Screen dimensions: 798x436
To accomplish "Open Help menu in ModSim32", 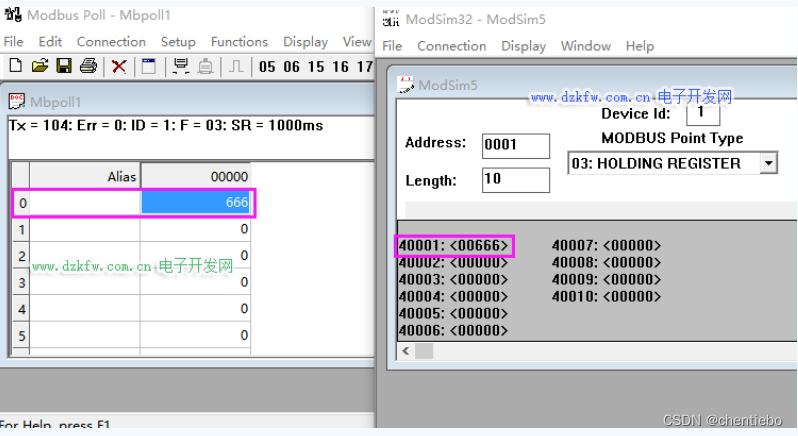I will click(640, 46).
